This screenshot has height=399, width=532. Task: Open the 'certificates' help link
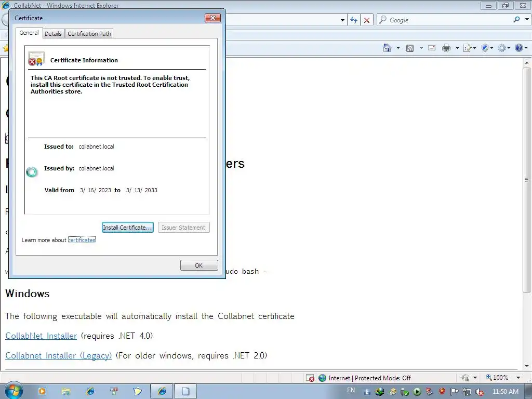[82, 240]
